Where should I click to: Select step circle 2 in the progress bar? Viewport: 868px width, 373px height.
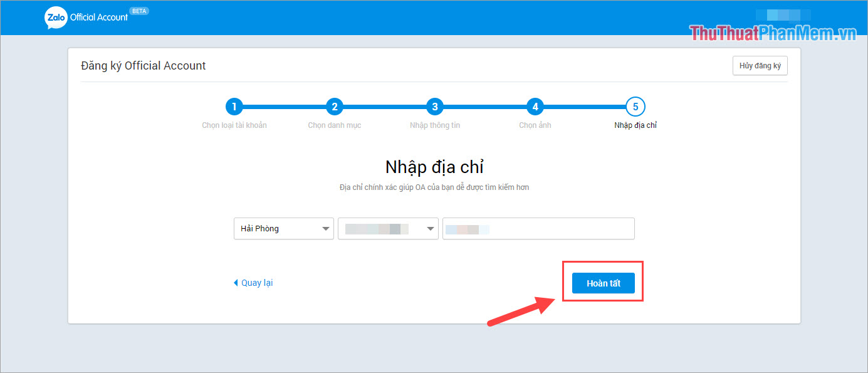pos(334,107)
